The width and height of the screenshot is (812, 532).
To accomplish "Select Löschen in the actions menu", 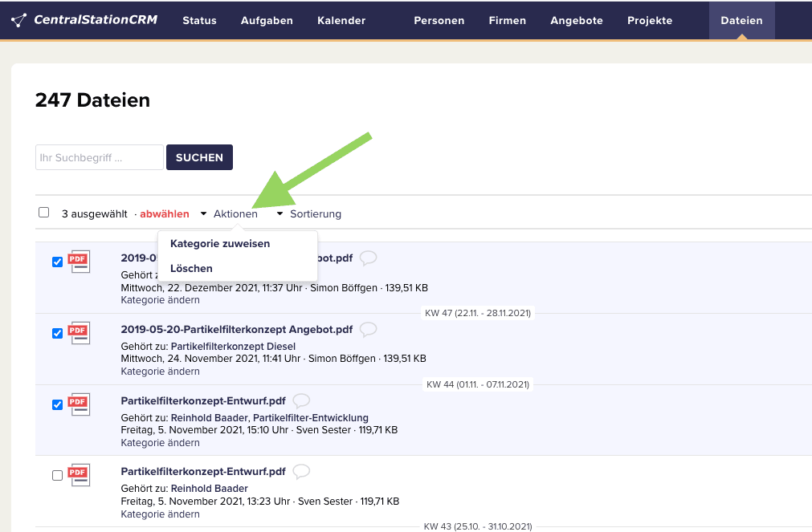I will point(191,269).
